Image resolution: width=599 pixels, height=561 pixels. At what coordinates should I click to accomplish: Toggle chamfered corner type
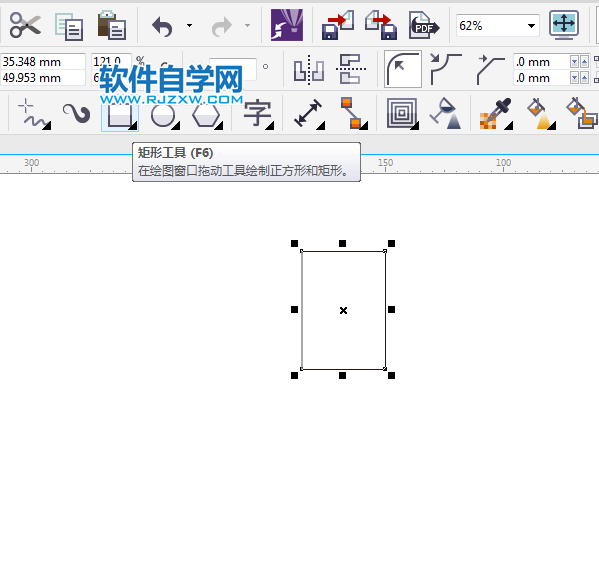[491, 69]
